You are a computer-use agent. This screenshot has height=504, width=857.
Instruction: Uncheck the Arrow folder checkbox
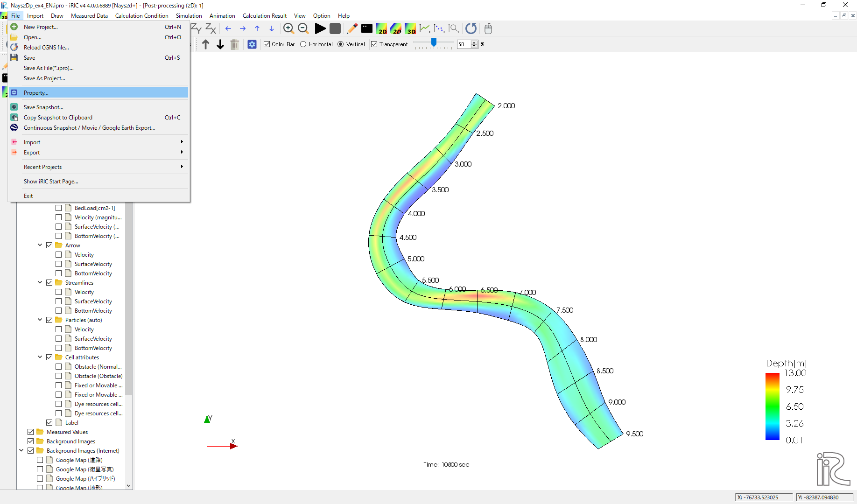coord(49,245)
